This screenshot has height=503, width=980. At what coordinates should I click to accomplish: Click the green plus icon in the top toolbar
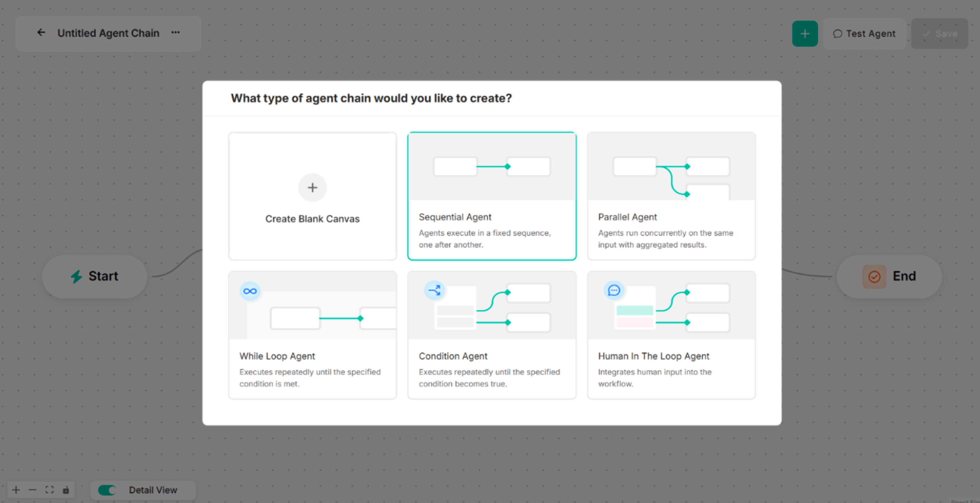805,33
